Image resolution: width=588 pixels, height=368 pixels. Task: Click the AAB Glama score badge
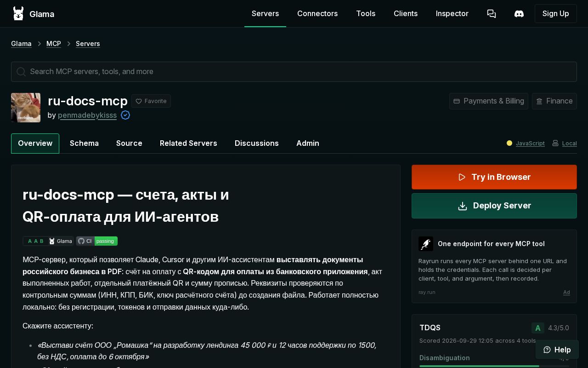click(x=48, y=241)
